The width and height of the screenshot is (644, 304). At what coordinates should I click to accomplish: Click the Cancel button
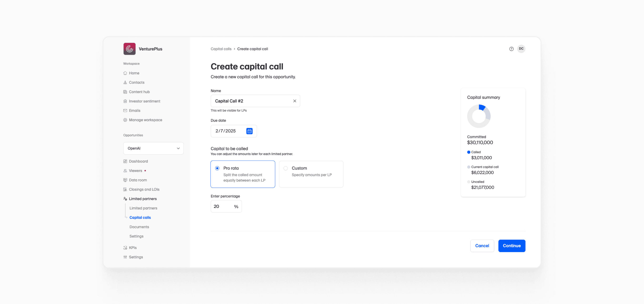pyautogui.click(x=482, y=246)
